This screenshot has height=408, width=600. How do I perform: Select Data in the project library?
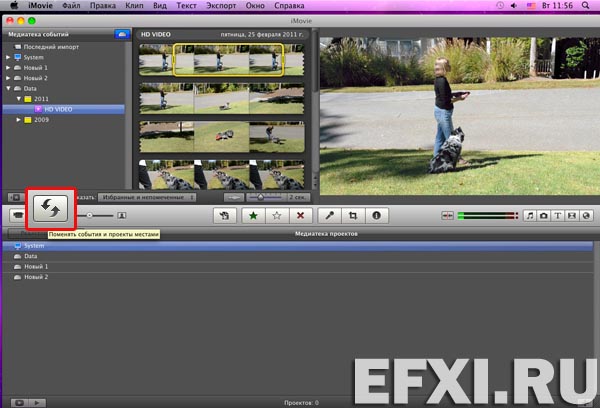click(298, 256)
